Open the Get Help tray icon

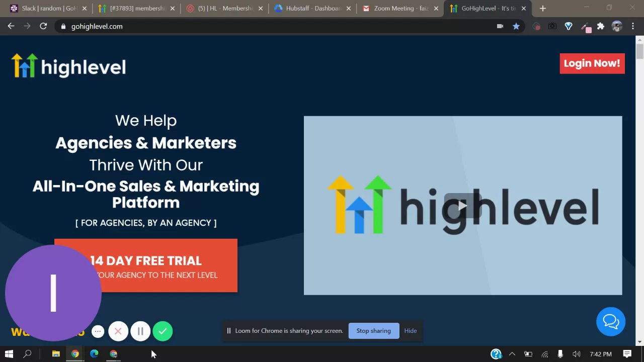click(x=496, y=354)
